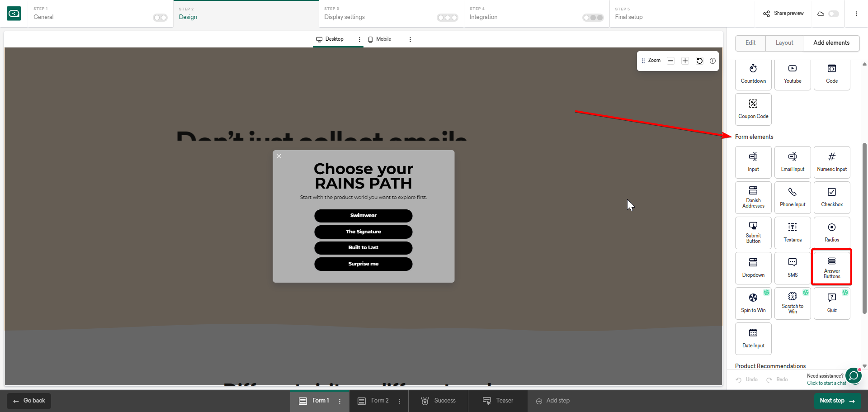868x412 pixels.
Task: Click the app logo in the top-left
Action: pyautogui.click(x=14, y=14)
